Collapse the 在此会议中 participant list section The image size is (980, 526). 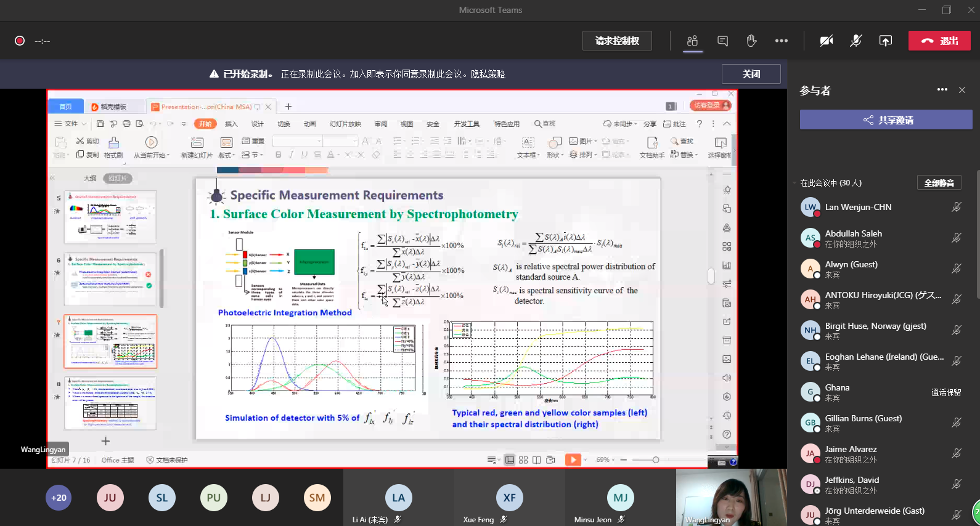click(794, 183)
